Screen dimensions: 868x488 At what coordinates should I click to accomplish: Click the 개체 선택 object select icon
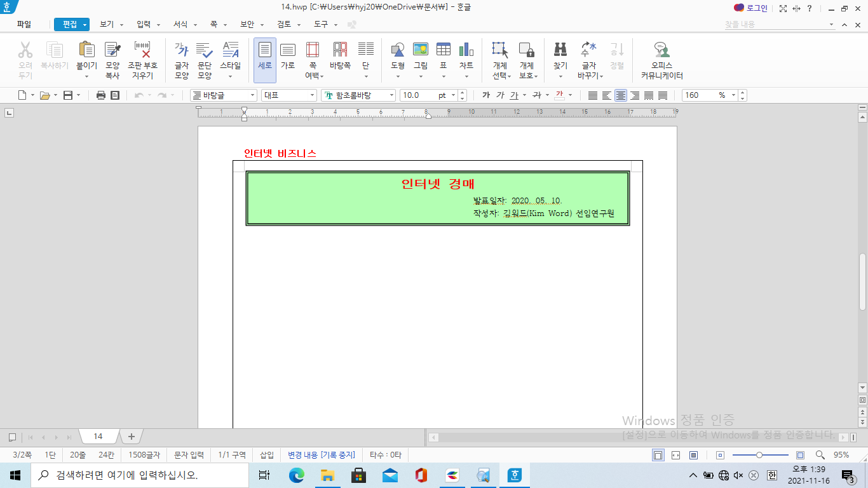[499, 50]
